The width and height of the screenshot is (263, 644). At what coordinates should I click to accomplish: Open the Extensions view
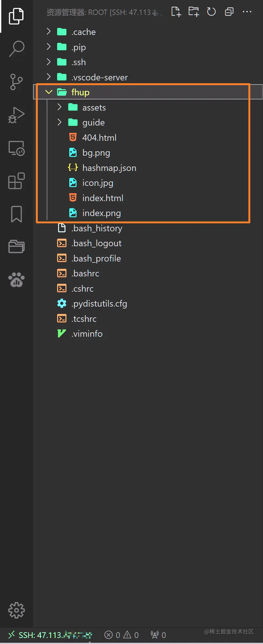pos(17,181)
